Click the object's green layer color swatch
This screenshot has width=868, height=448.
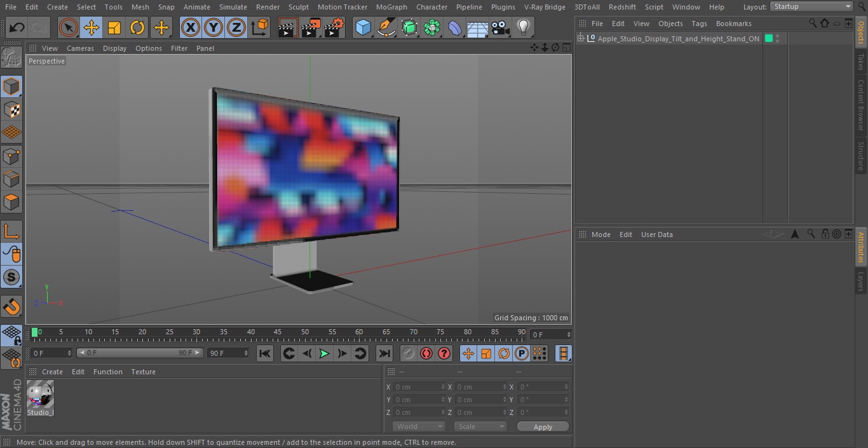point(769,39)
